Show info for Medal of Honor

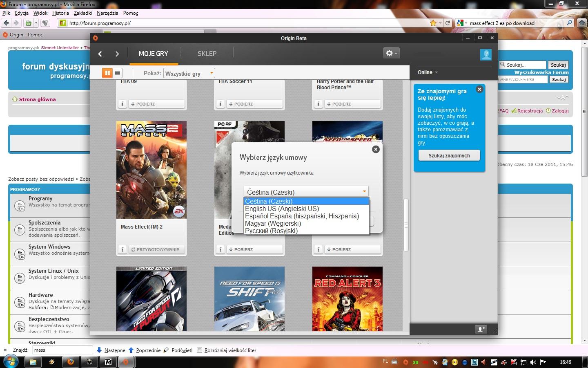[220, 249]
